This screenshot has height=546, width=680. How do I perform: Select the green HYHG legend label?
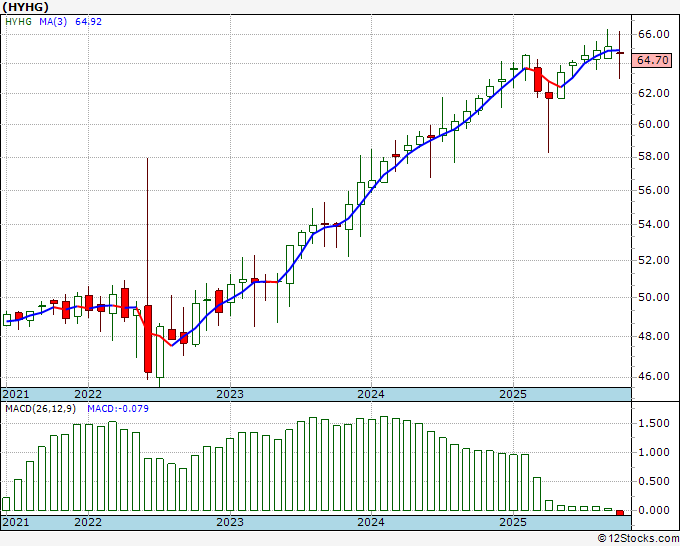[x=18, y=21]
